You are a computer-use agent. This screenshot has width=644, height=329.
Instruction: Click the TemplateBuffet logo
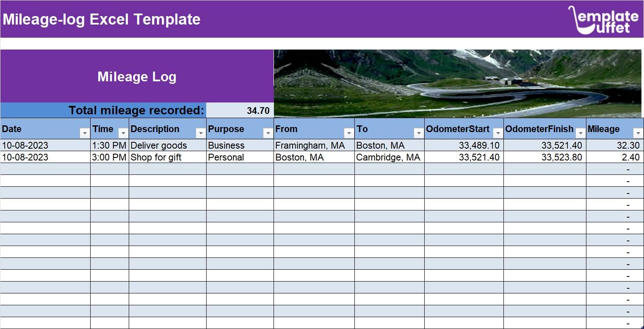(x=605, y=19)
